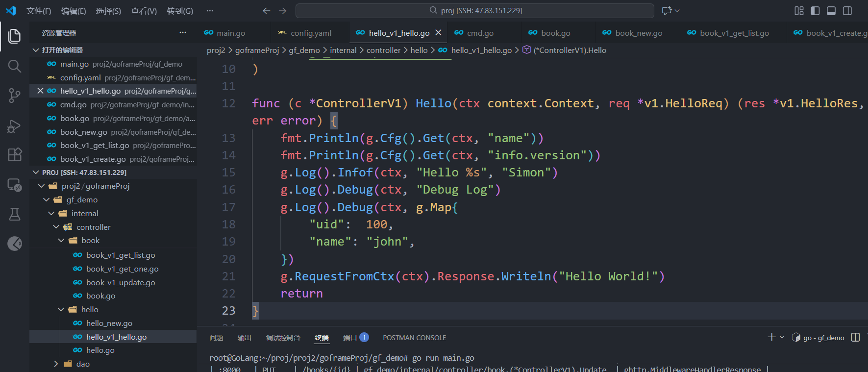The image size is (868, 372).
Task: Split the terminal panel
Action: pyautogui.click(x=855, y=337)
